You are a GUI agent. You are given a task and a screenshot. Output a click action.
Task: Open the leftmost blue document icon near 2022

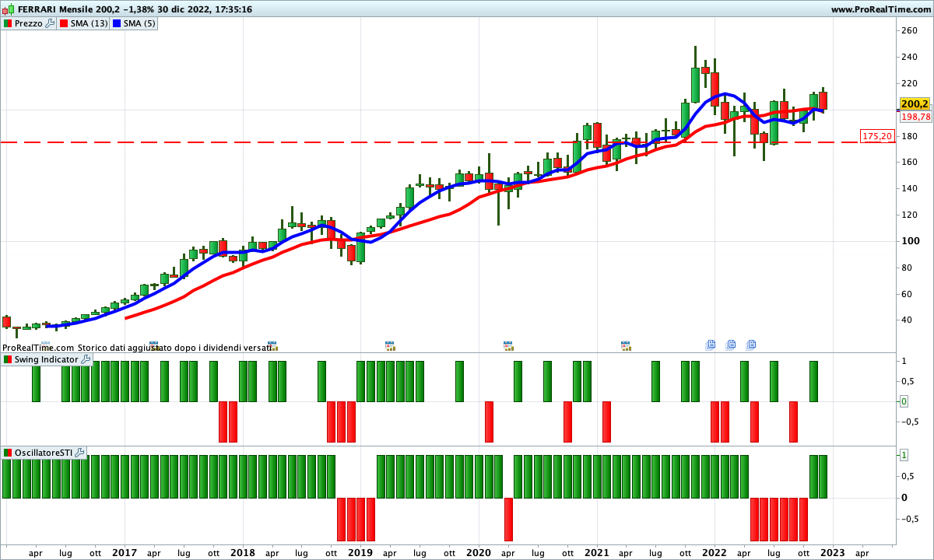[x=711, y=345]
